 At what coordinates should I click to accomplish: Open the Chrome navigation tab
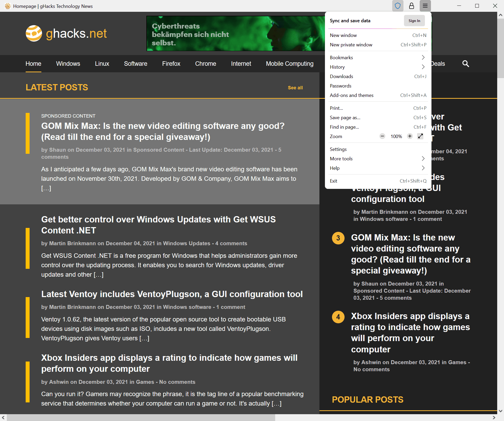pyautogui.click(x=206, y=64)
